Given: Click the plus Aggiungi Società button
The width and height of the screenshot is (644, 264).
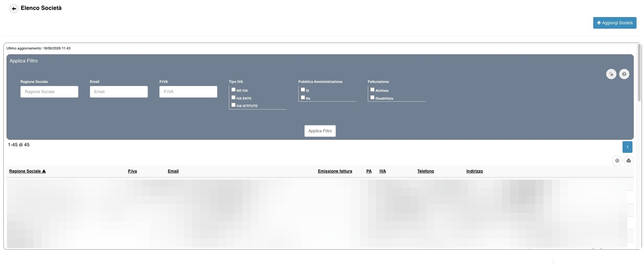Looking at the screenshot, I should click(x=615, y=23).
